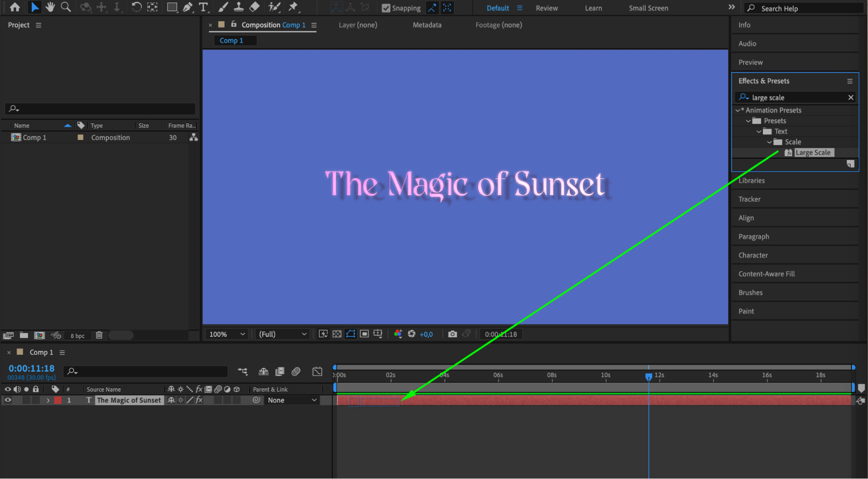This screenshot has height=479, width=868.
Task: Delete selected item with trash icon
Action: click(99, 335)
